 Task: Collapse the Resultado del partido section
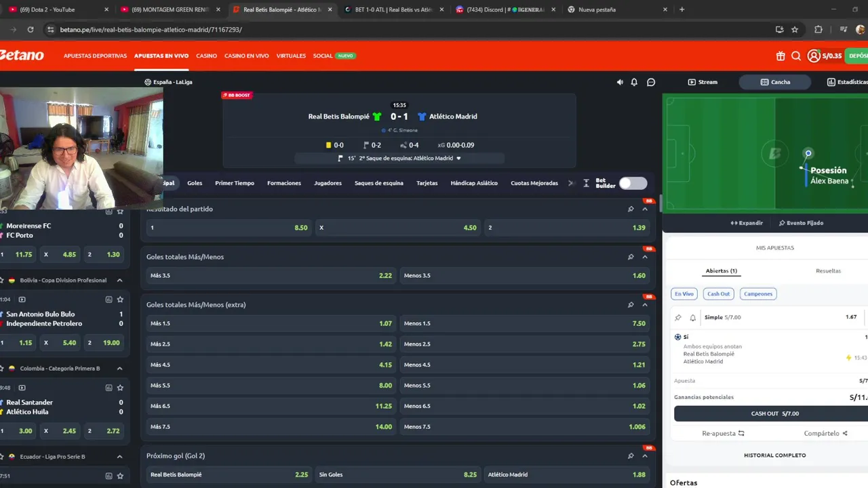pos(645,209)
